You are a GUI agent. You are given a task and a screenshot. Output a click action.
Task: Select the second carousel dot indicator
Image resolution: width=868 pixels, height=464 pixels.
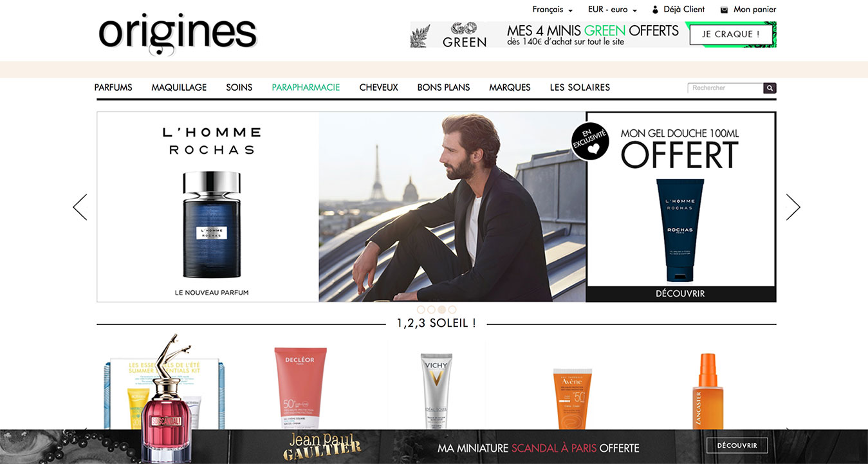[x=432, y=310]
